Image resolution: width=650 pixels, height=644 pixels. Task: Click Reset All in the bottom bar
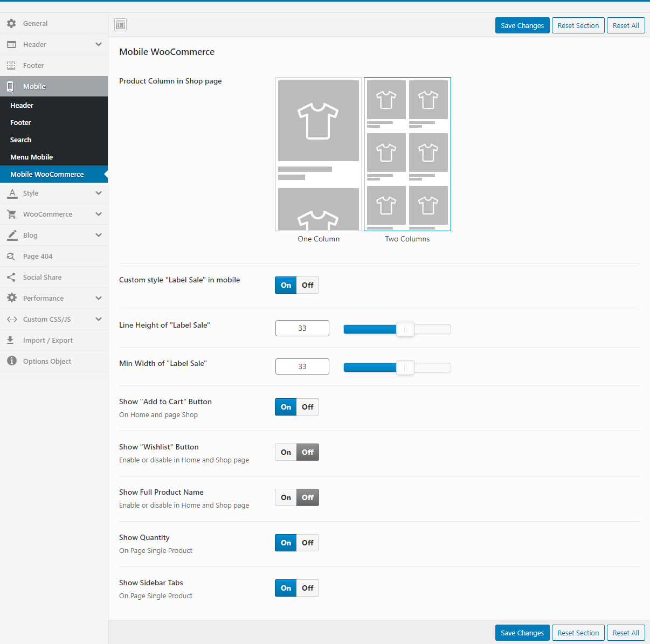coord(626,633)
